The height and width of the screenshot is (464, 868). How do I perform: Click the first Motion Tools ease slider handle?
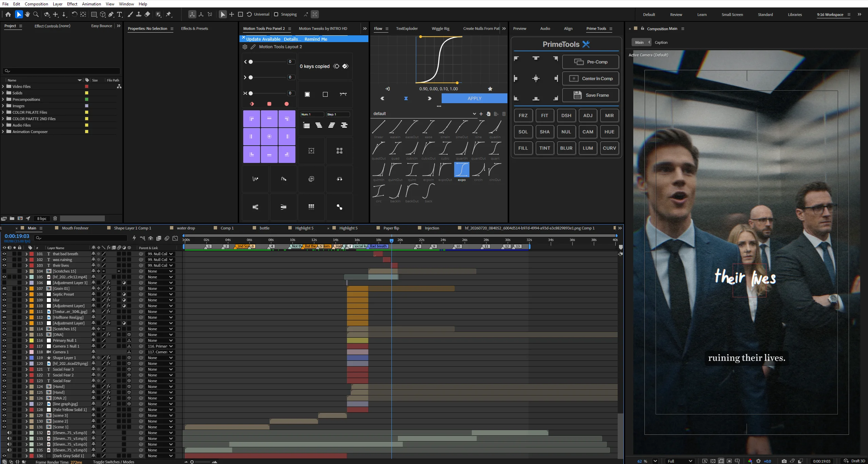251,62
